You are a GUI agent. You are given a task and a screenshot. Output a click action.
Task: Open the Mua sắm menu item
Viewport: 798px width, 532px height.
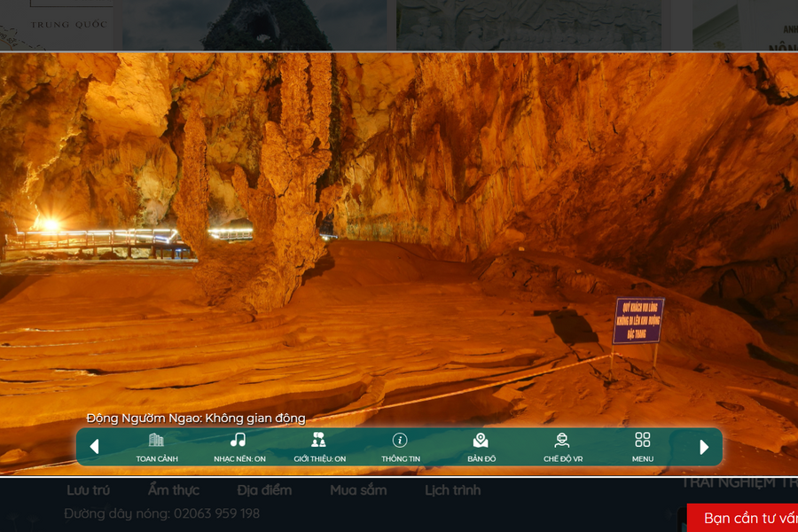click(x=358, y=490)
